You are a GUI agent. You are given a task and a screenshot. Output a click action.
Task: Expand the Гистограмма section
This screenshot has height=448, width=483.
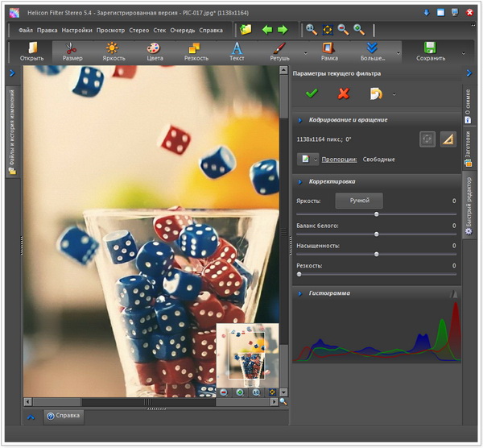click(x=300, y=293)
